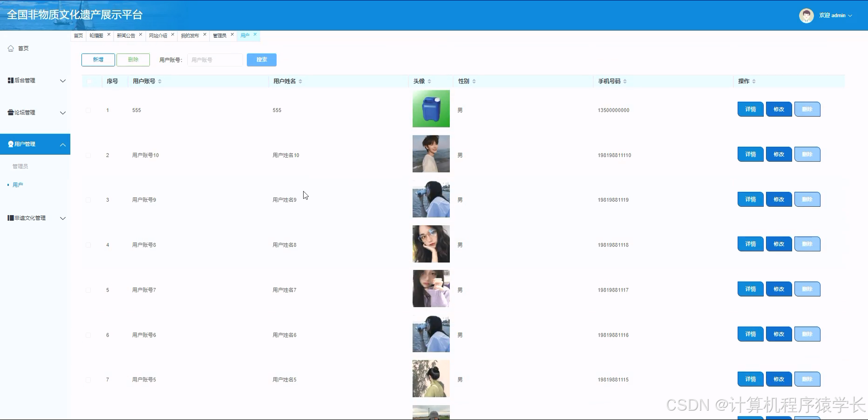Select the 论坛管理 sidebar icon
This screenshot has height=420, width=868.
(10, 112)
